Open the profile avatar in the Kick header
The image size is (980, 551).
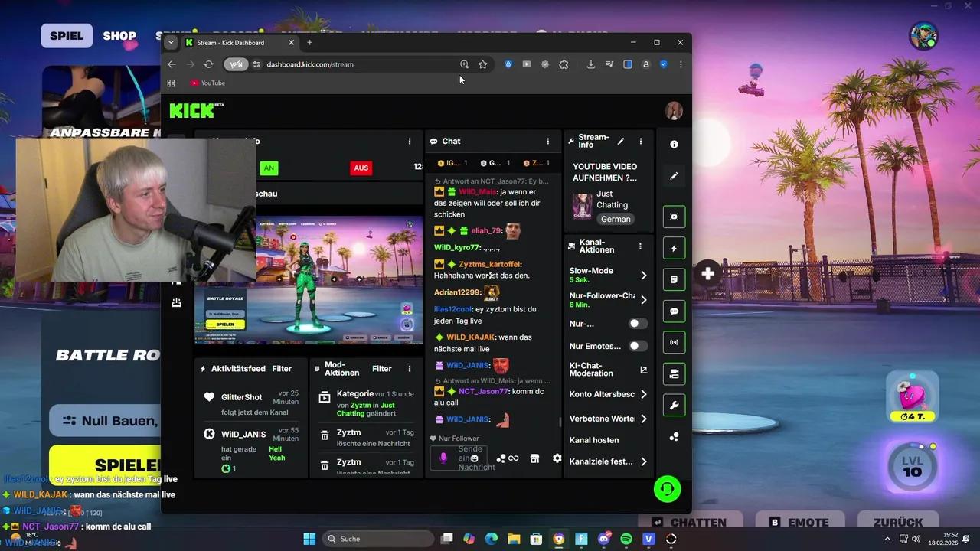(x=674, y=111)
